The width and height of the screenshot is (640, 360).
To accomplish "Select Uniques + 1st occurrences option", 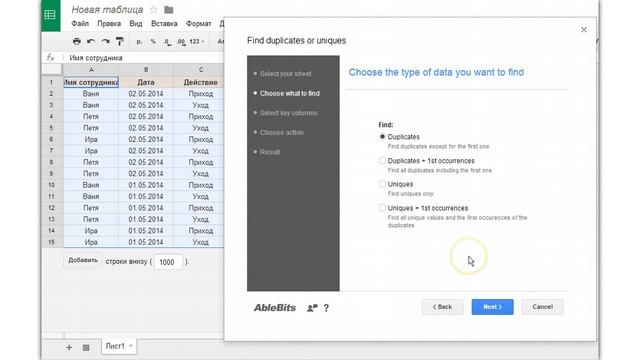I will (x=382, y=208).
